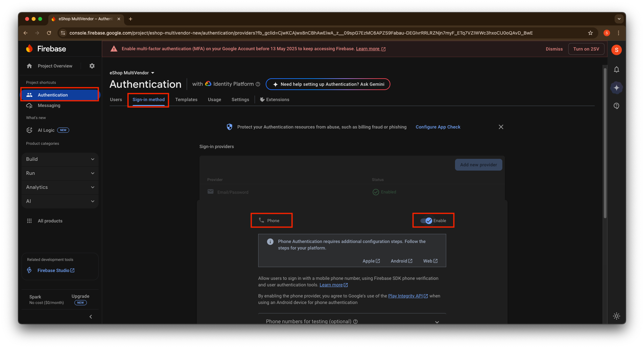The height and width of the screenshot is (348, 644).
Task: Click Turn on 2SV button
Action: point(586,49)
